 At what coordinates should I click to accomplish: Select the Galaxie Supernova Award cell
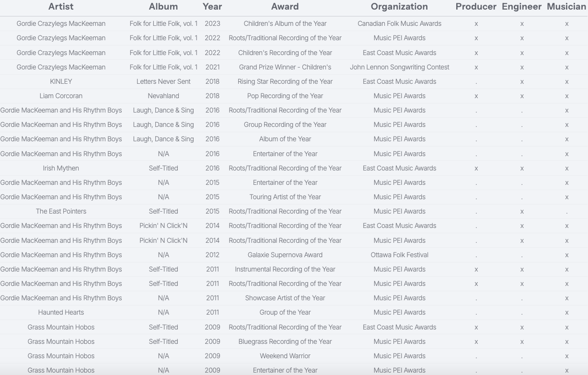[285, 255]
